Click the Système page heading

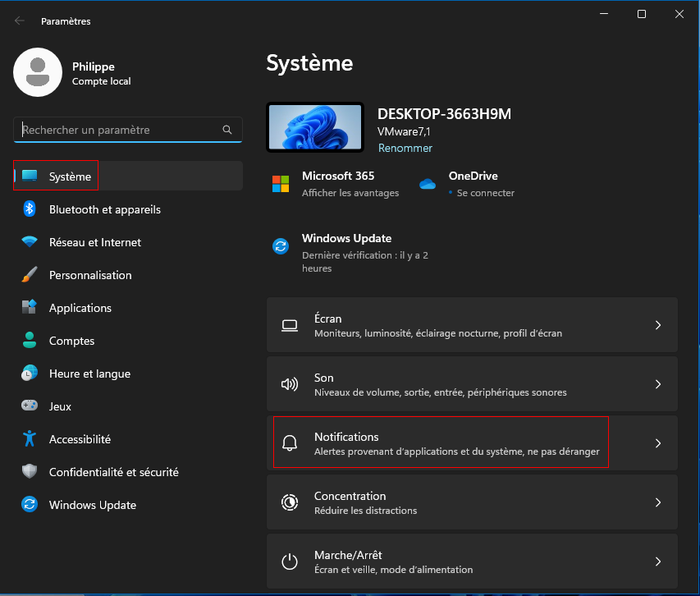309,63
